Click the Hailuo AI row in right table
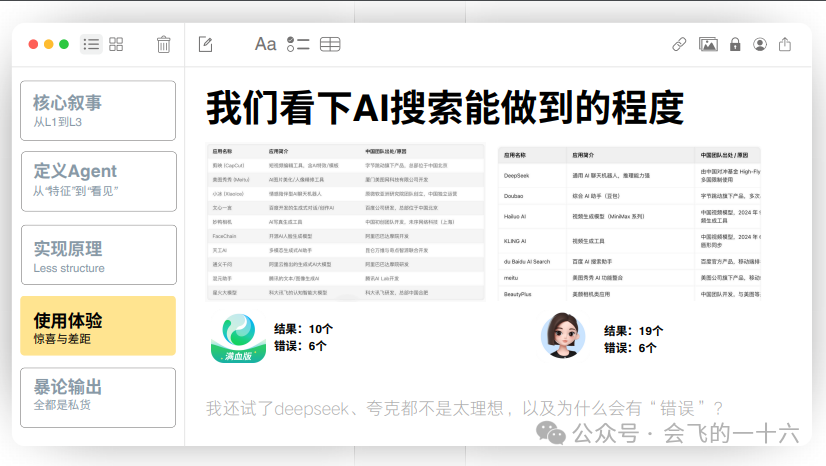Screen dimensions: 826x466 tap(629, 216)
